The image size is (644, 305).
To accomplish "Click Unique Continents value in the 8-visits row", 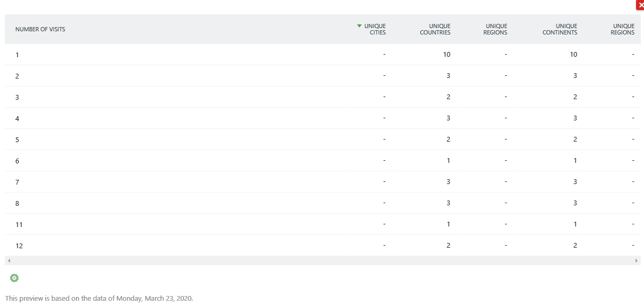I will (575, 203).
